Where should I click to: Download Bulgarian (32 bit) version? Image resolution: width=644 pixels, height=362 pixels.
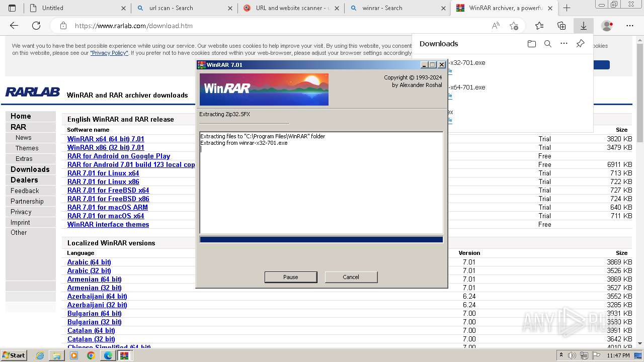click(x=95, y=322)
